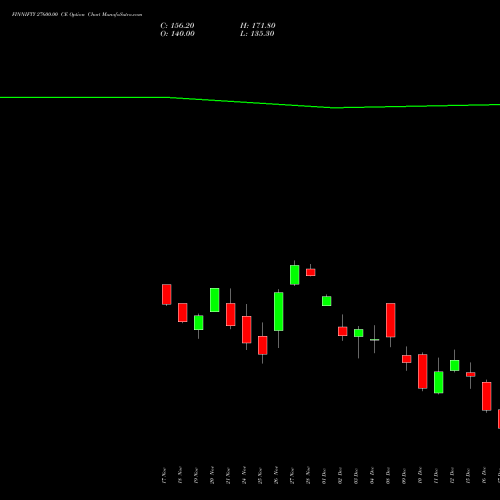Click the 26 Nov date label
This screenshot has height=500, width=500.
tap(276, 475)
